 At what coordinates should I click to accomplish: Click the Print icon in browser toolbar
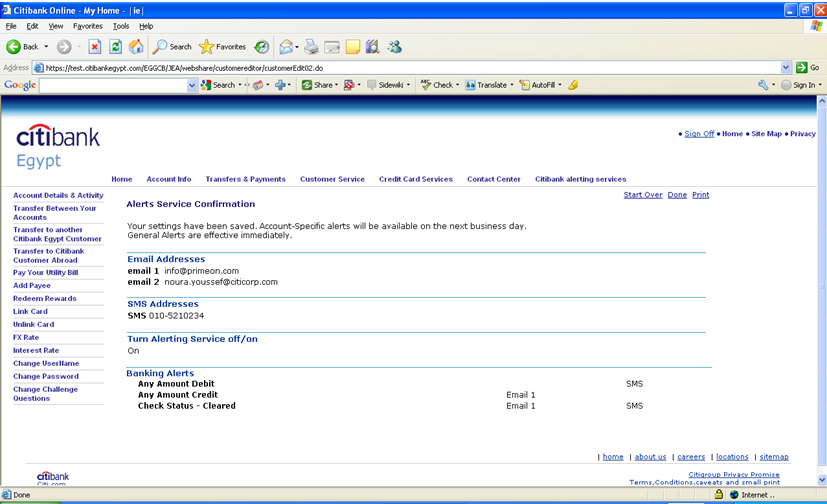point(311,47)
